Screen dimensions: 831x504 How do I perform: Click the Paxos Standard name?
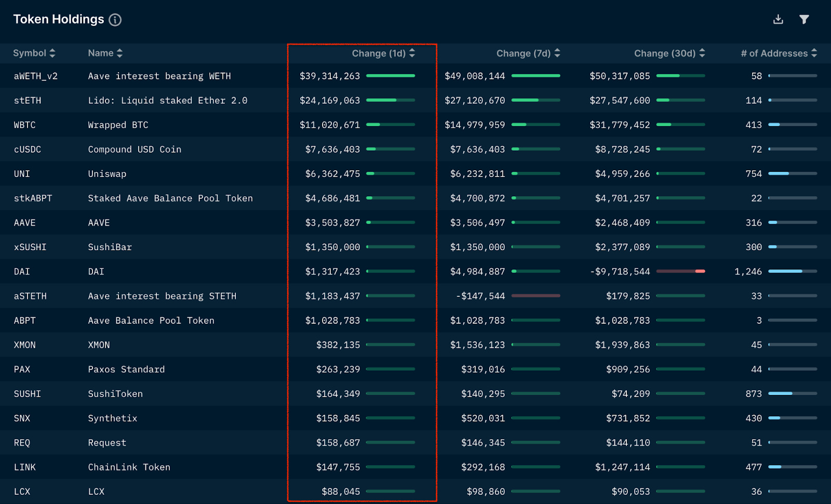pos(126,369)
